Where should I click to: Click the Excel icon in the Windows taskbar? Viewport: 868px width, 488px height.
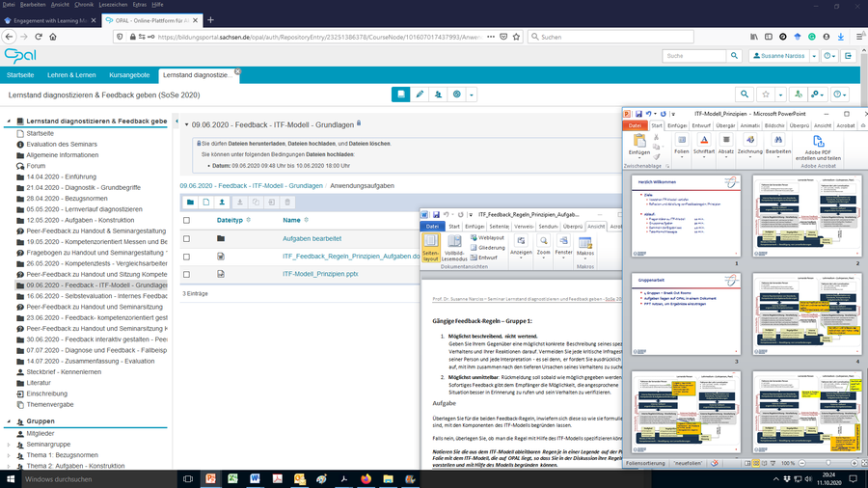pos(232,478)
